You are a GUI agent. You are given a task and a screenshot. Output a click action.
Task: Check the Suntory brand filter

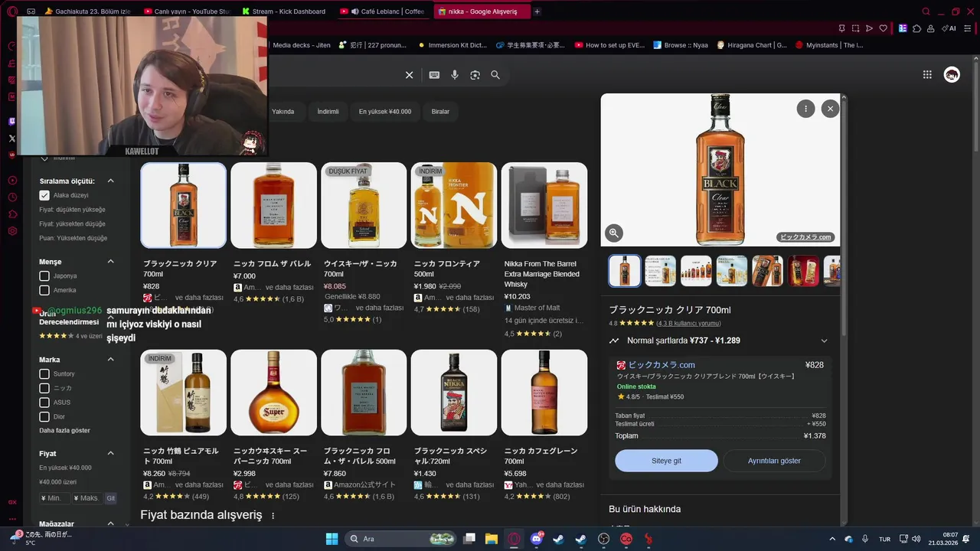[x=44, y=374]
